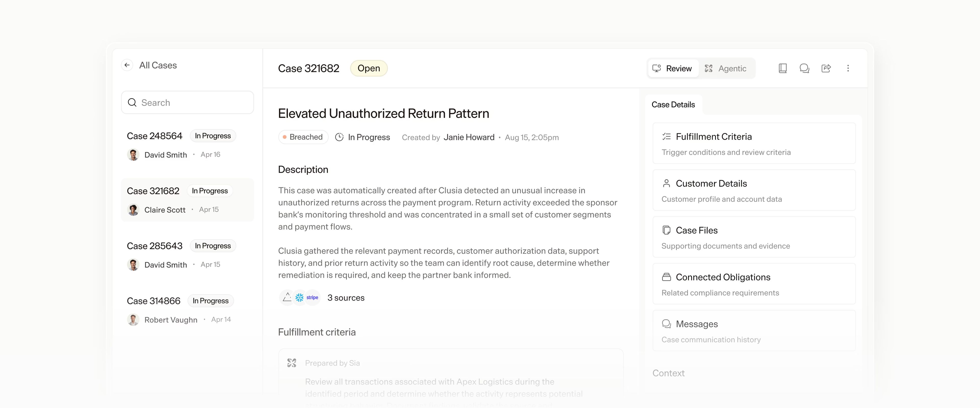Click the Aug 15, 2:05pm timestamp
Viewport: 980px width, 408px height.
[532, 137]
